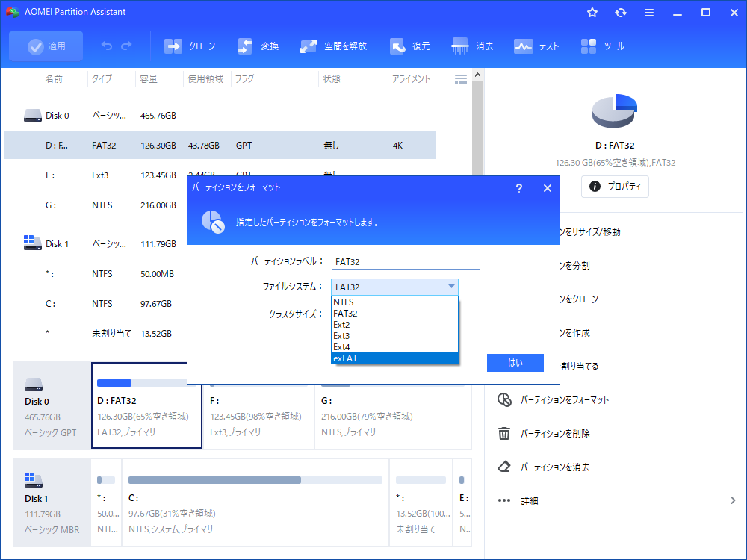Click the Disk 1 Windows drive icon in the list
The width and height of the screenshot is (747, 560).
[x=33, y=243]
